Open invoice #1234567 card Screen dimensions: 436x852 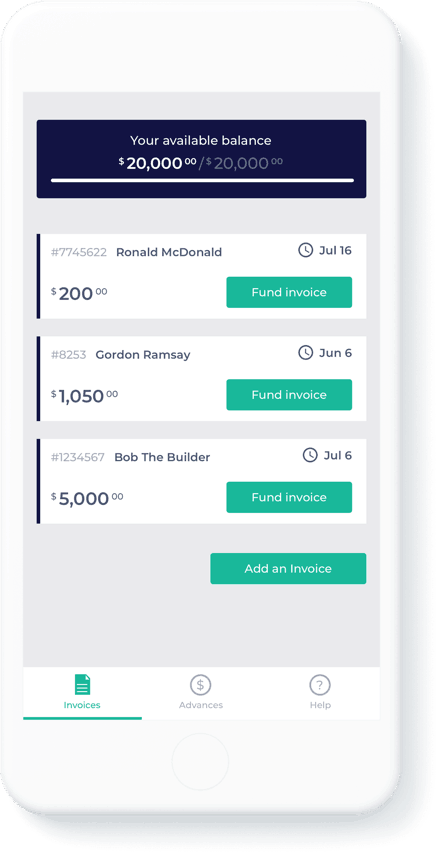pos(201,481)
